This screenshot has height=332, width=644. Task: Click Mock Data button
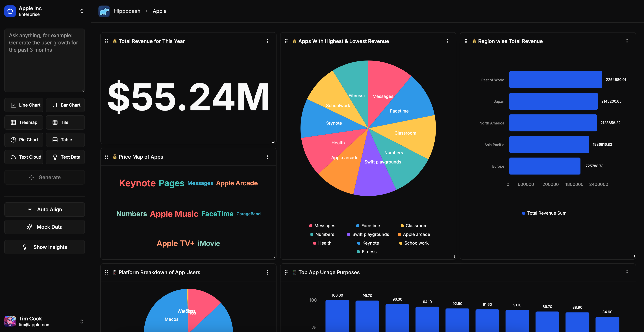45,227
